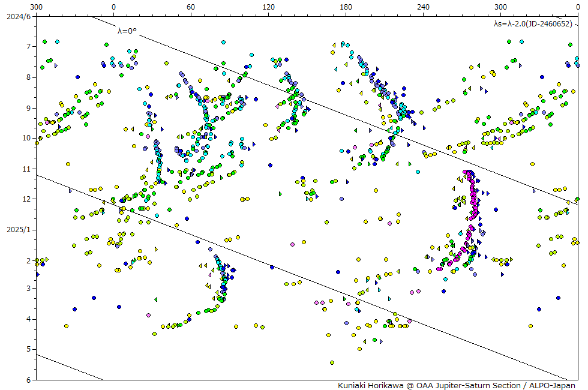
Task: Select month 9 on the left axis
Action: click(x=28, y=108)
